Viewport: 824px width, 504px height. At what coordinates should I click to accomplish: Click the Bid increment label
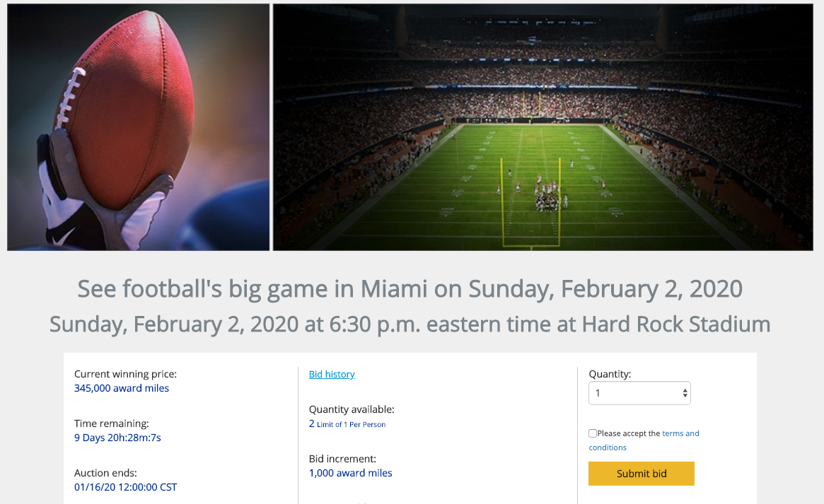[342, 459]
